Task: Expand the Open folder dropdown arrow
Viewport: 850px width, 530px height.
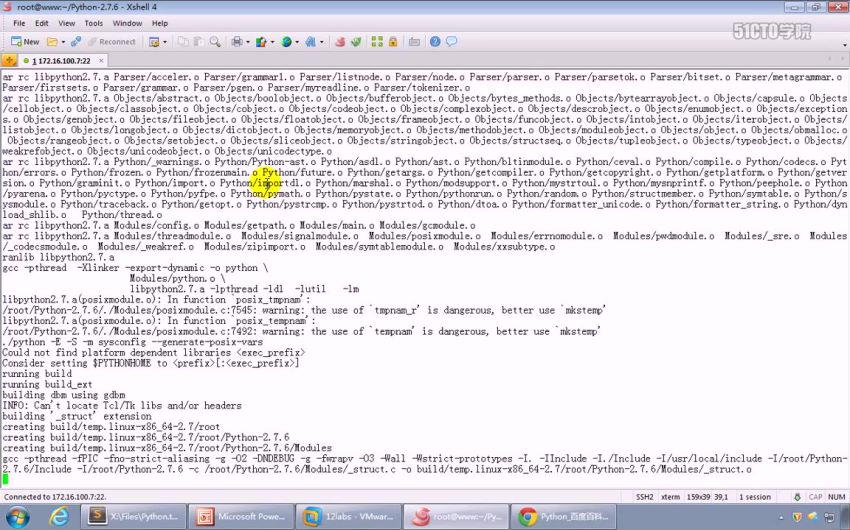Action: pos(62,42)
